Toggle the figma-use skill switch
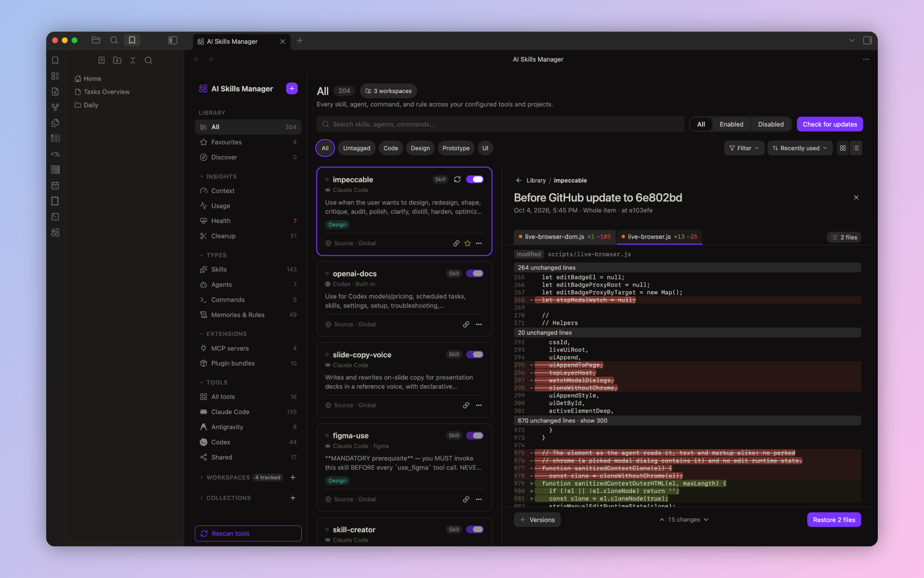 tap(475, 435)
